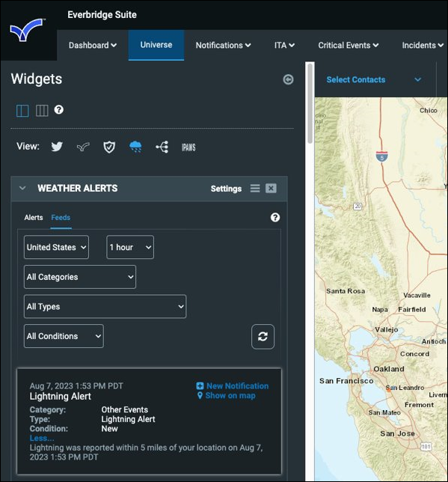Collapse the Weather Alerts widget chevron
Image resolution: width=448 pixels, height=482 pixels.
(x=22, y=188)
